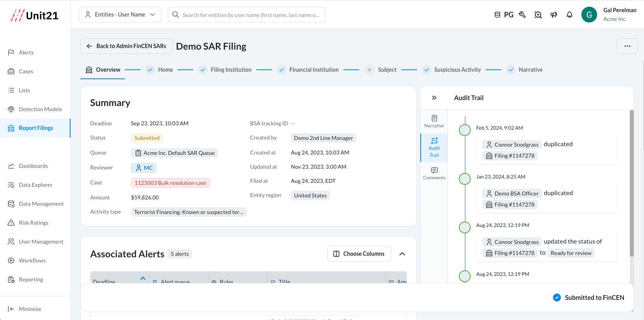The height and width of the screenshot is (320, 644).
Task: Select the Suspicious Activity step checkmark
Action: [427, 70]
